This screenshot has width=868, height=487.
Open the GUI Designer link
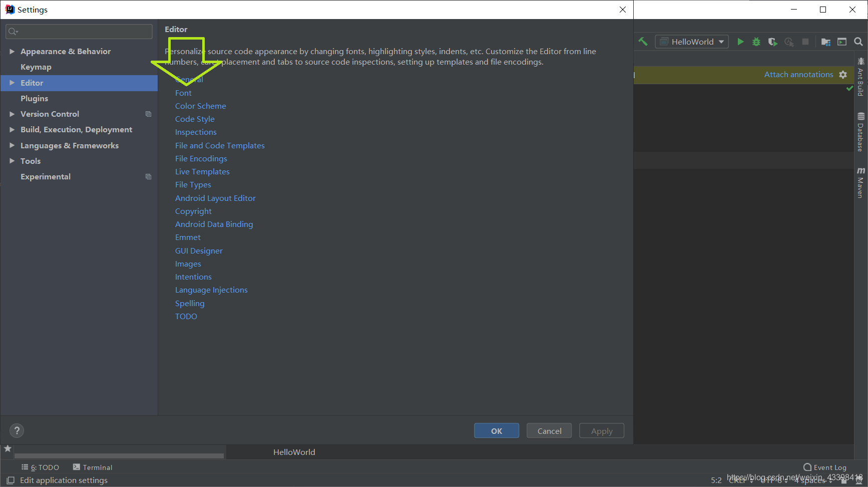(199, 251)
